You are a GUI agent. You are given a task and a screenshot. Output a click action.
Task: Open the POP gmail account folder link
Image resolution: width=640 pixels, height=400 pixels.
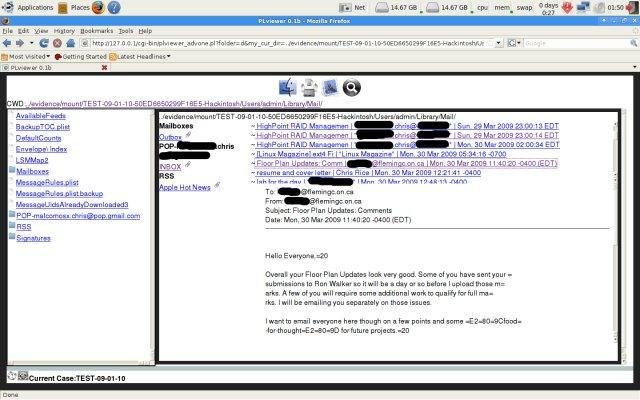pos(78,216)
